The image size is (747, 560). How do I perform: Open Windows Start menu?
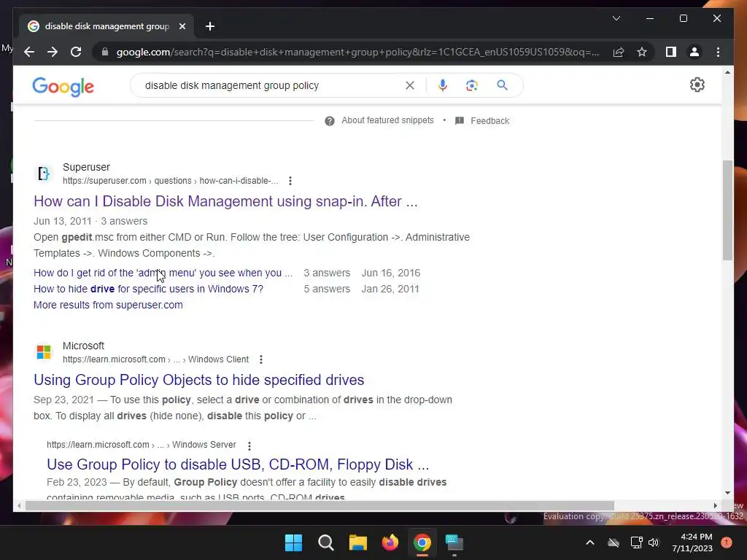tap(293, 542)
